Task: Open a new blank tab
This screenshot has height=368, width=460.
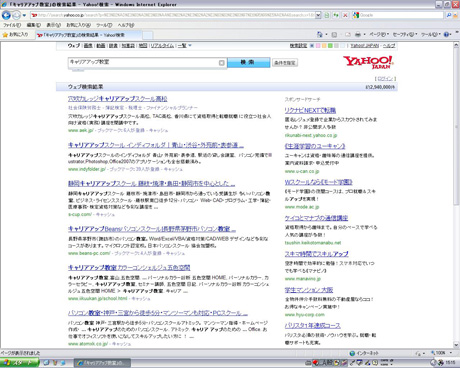Action: tap(148, 35)
